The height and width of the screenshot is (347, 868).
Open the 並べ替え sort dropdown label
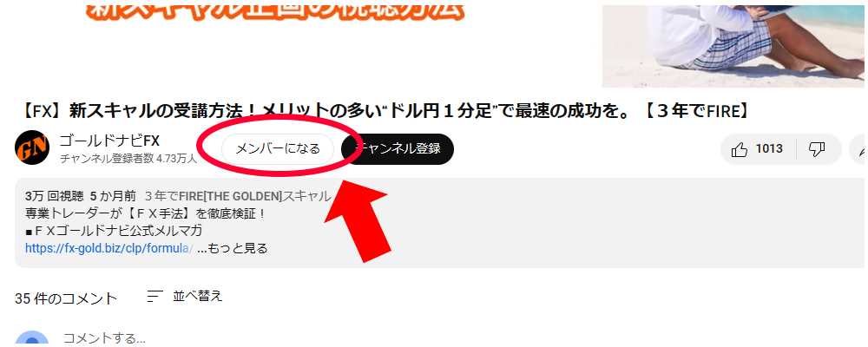(198, 296)
